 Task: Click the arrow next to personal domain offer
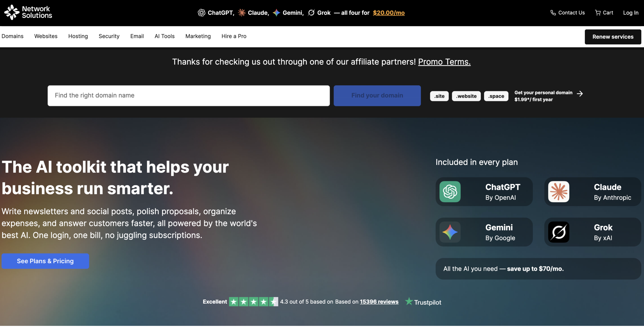(x=580, y=94)
